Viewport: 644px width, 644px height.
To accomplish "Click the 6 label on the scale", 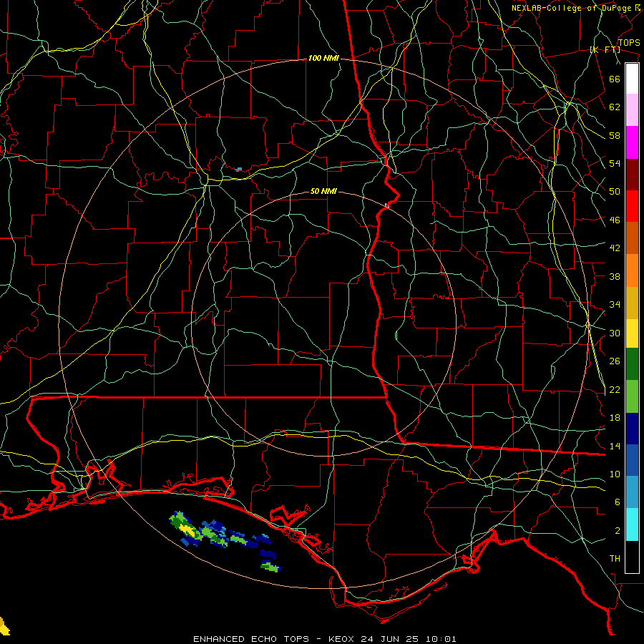I will (617, 502).
